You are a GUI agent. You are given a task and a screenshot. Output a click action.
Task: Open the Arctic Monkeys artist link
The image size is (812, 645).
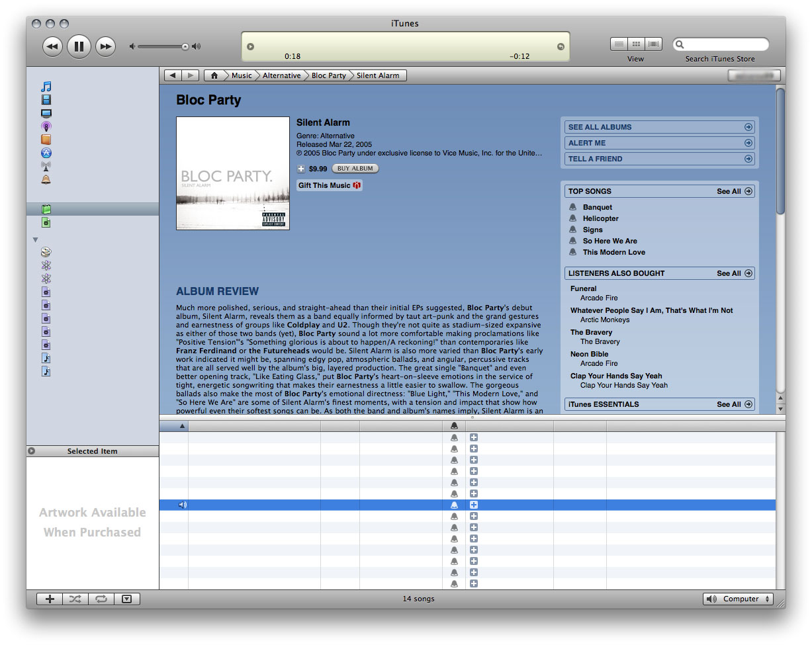click(x=605, y=320)
